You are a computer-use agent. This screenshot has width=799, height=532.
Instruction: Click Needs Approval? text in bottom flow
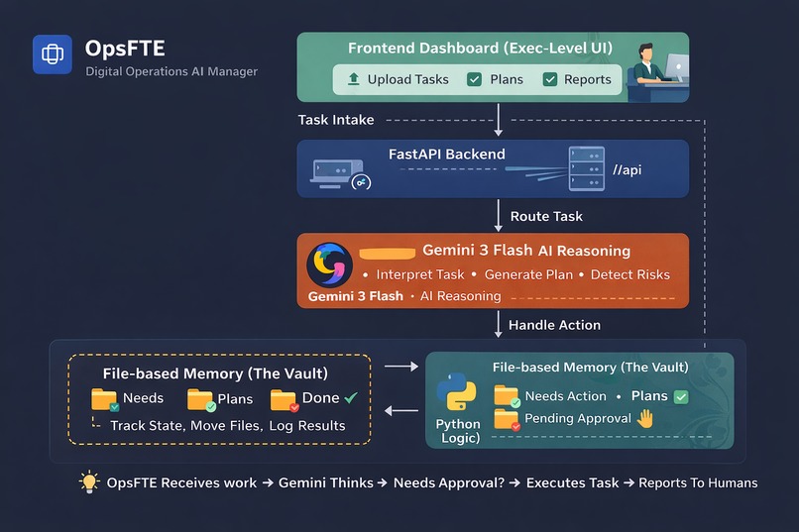[449, 482]
